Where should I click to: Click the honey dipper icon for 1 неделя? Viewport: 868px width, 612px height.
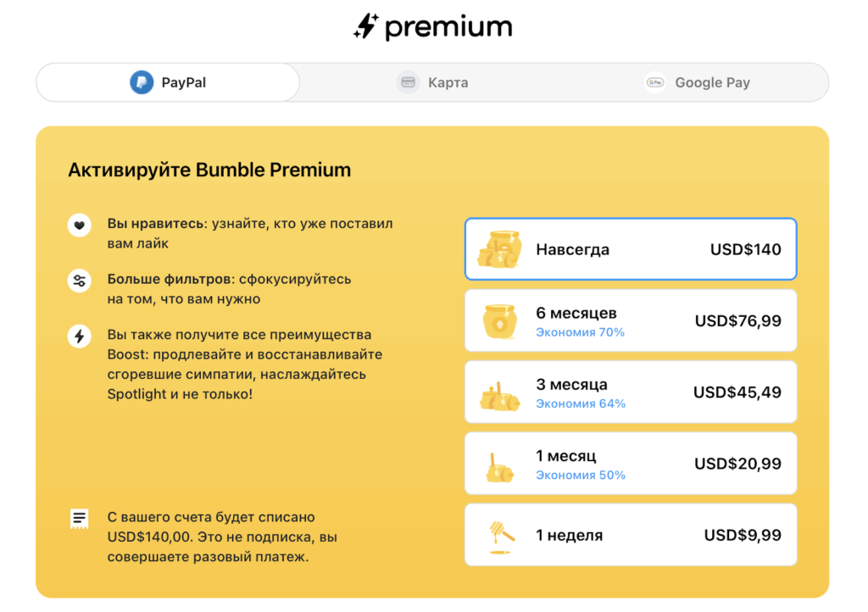point(499,534)
